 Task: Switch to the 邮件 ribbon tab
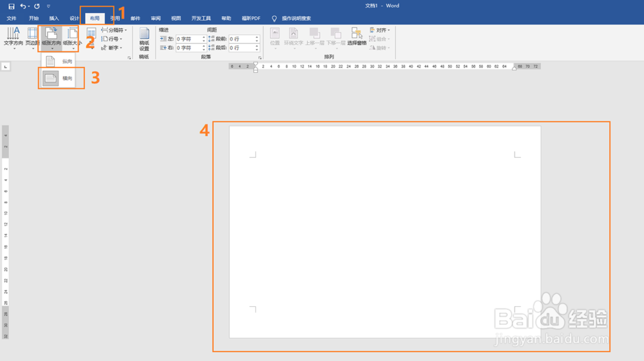click(x=135, y=19)
